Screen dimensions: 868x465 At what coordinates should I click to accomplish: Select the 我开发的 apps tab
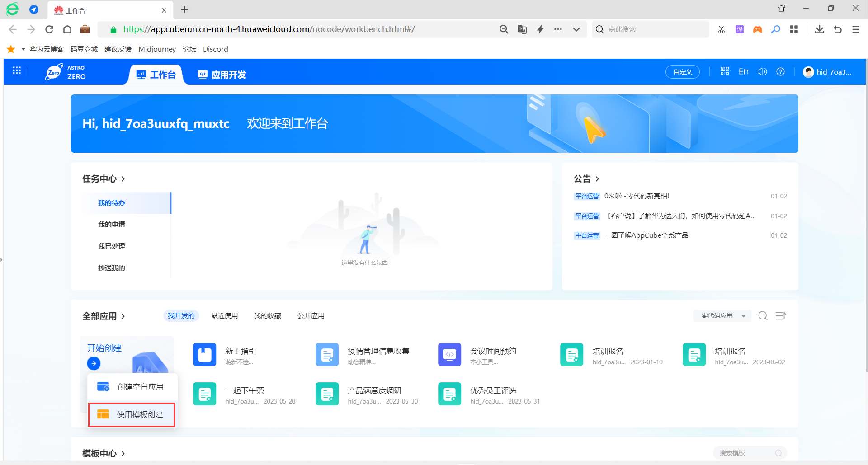pyautogui.click(x=181, y=316)
